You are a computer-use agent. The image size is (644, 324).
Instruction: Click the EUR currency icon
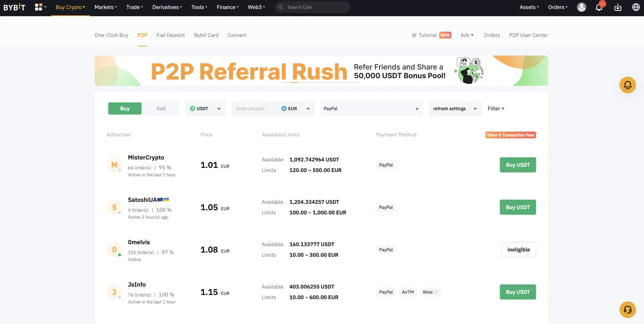[x=284, y=109]
